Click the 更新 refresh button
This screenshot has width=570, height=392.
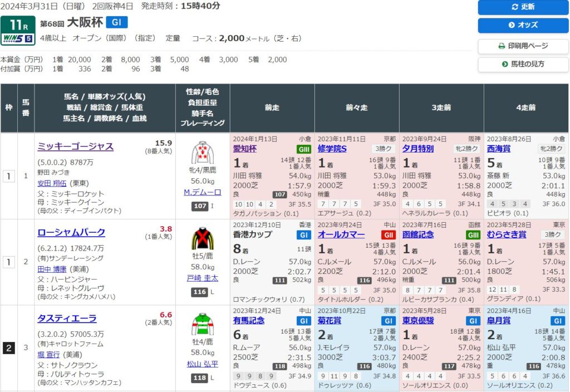pyautogui.click(x=523, y=7)
